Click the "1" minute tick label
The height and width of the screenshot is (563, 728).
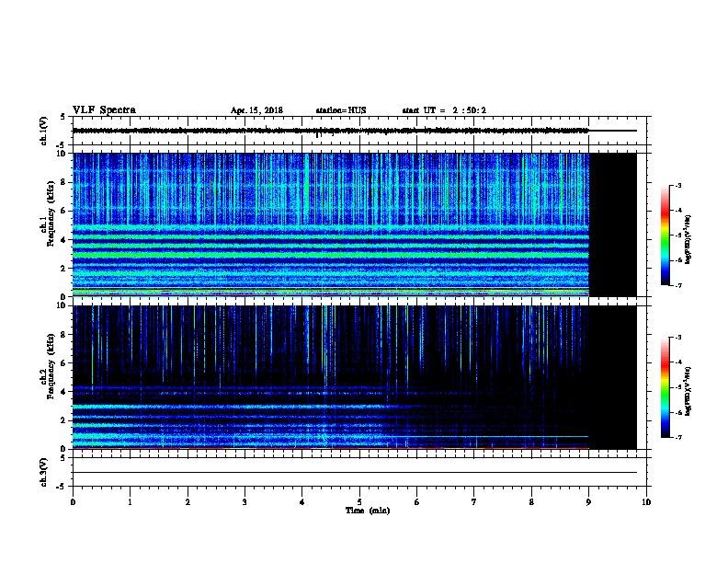click(x=130, y=502)
